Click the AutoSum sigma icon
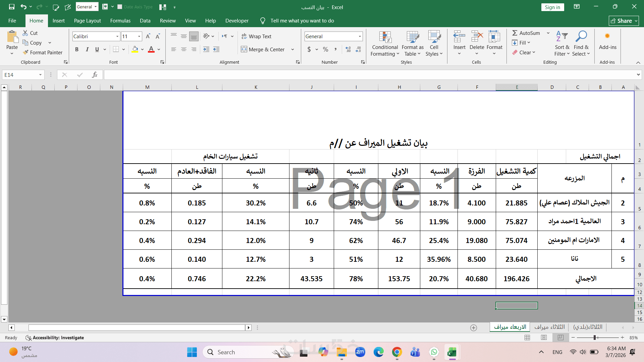Screen dimensions: 644x362 tap(515, 33)
